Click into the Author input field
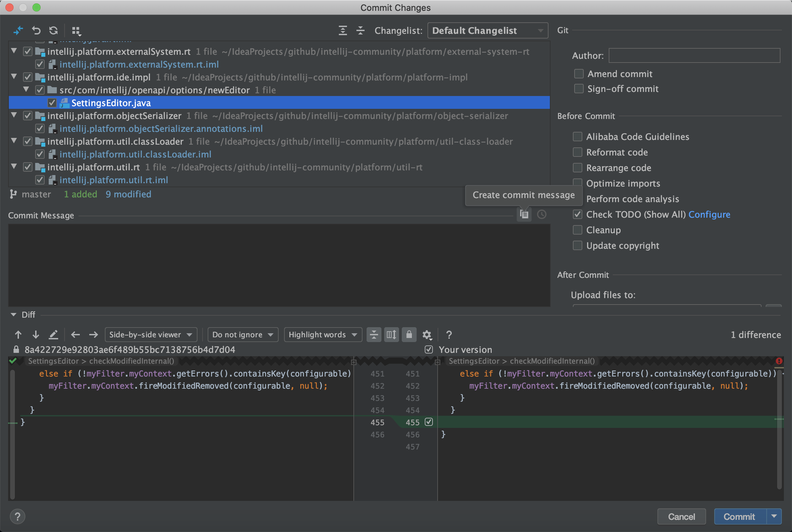 click(x=694, y=55)
